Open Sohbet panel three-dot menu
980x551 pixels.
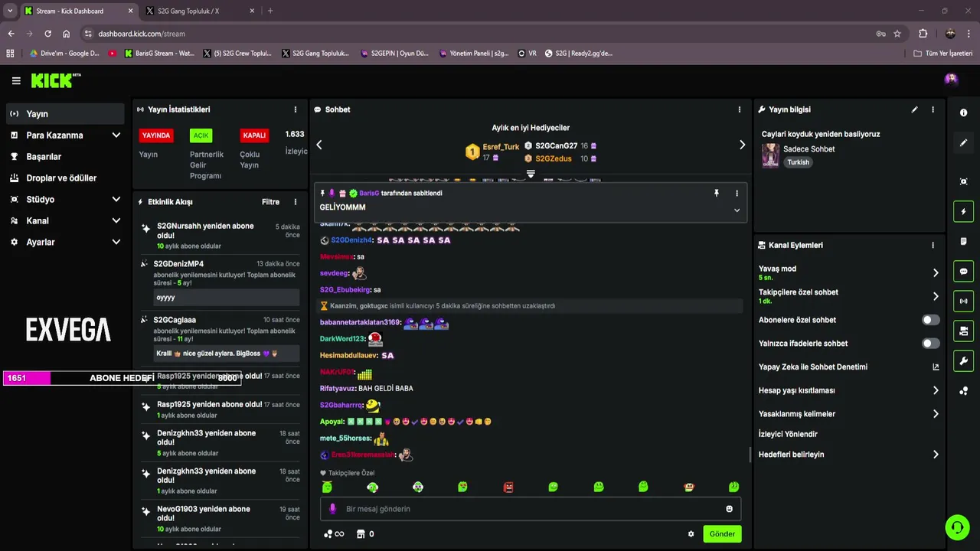click(740, 109)
